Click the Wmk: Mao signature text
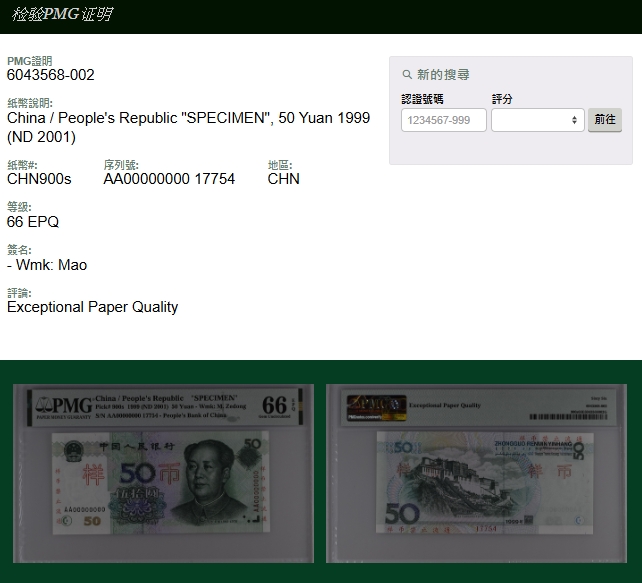The image size is (642, 583). (47, 265)
